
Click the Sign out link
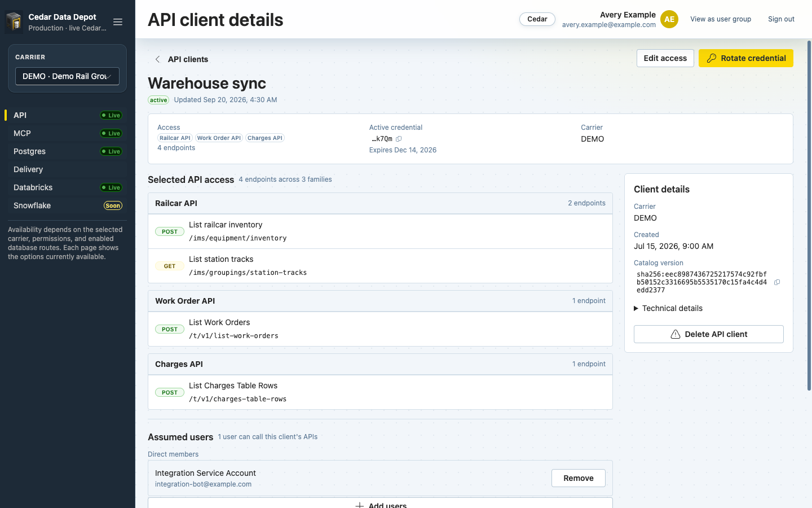click(x=781, y=19)
